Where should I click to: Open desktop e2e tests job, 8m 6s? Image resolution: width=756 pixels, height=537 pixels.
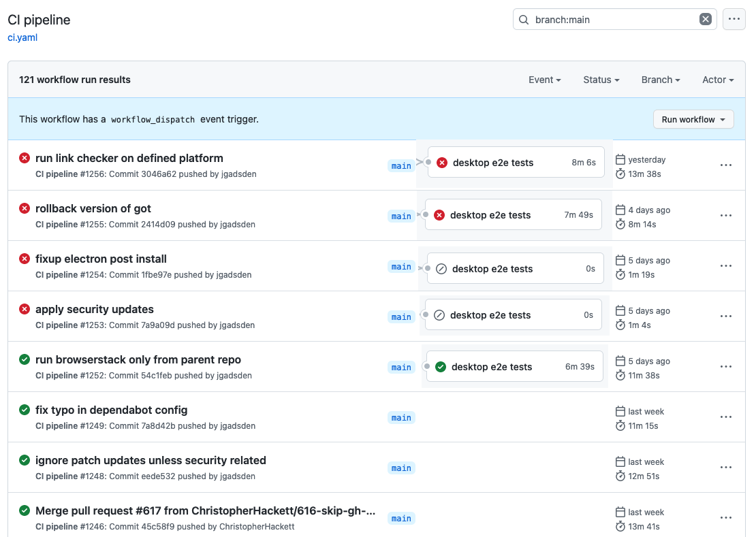click(516, 162)
